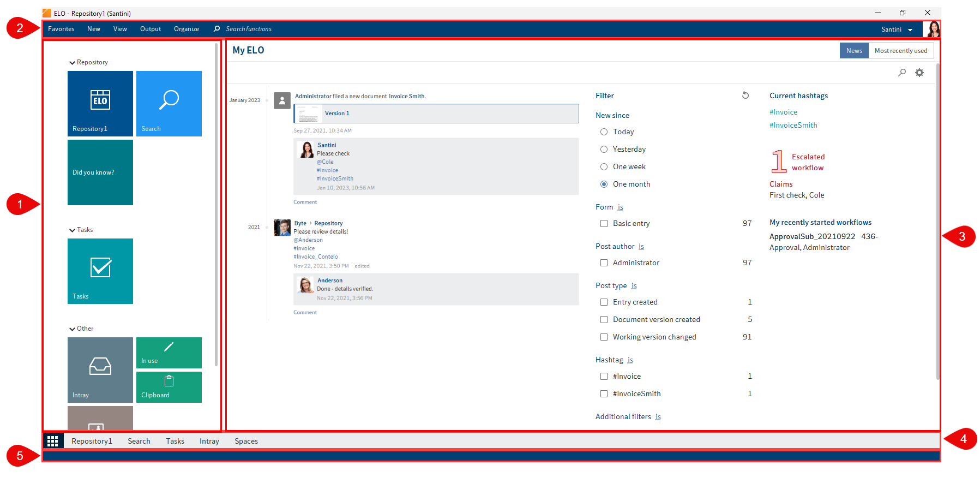Screen dimensions: 980x483
Task: Check the Basic entry form checkbox
Action: coord(604,224)
